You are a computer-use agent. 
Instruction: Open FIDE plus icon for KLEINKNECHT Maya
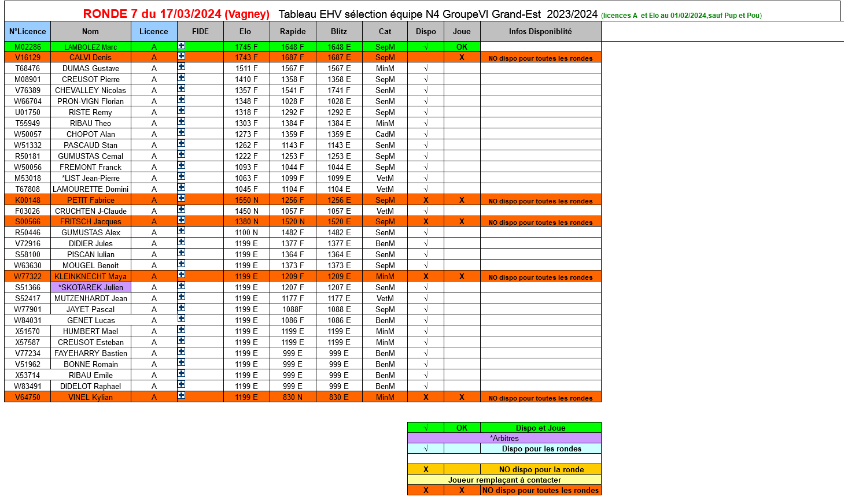tap(181, 275)
